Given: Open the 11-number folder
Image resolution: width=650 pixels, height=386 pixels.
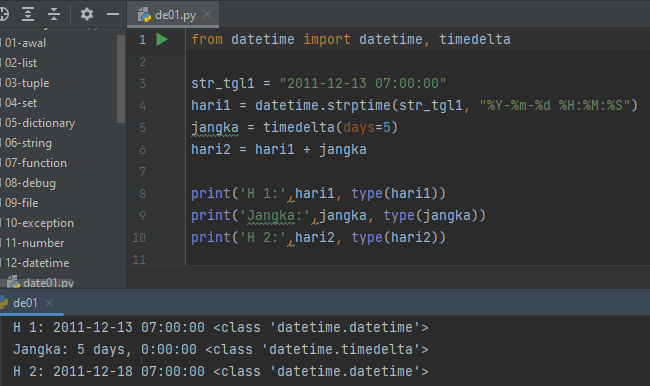Looking at the screenshot, I should (x=35, y=243).
